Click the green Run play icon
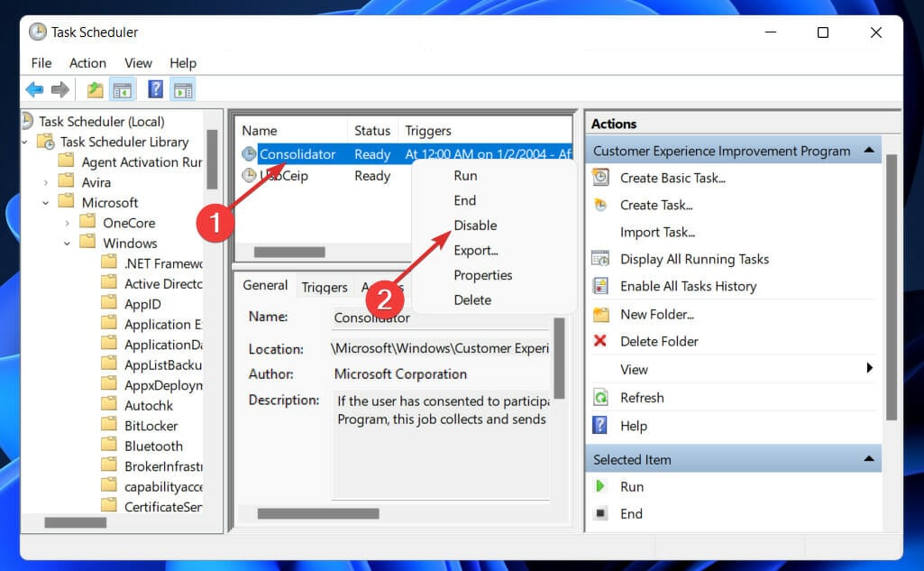The width and height of the screenshot is (924, 571). click(x=599, y=486)
